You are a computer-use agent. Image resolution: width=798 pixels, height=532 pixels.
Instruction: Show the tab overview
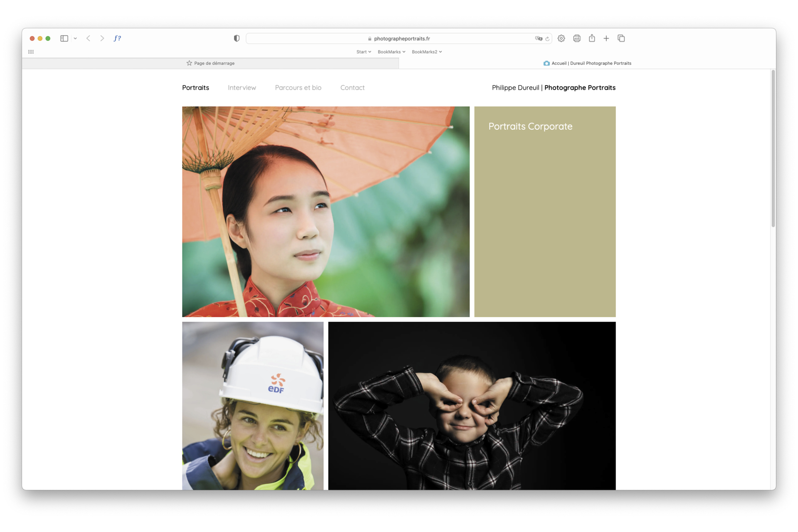621,38
